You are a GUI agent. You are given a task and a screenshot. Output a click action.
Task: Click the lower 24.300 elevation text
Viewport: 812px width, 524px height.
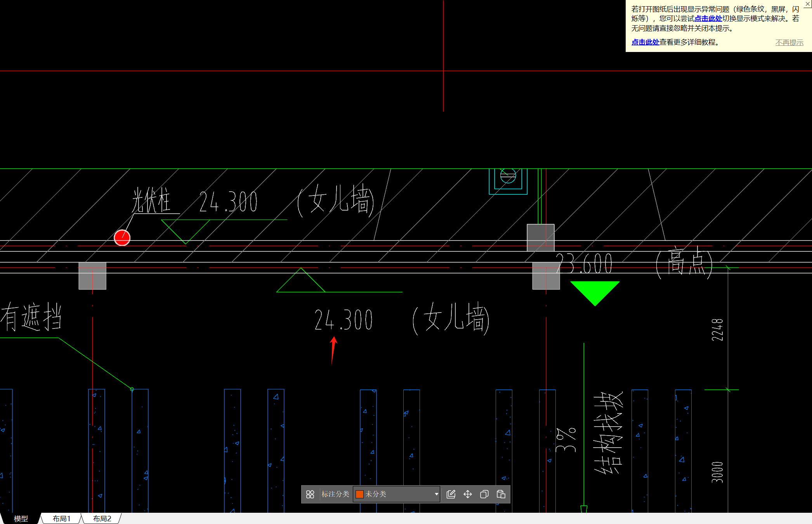point(344,320)
